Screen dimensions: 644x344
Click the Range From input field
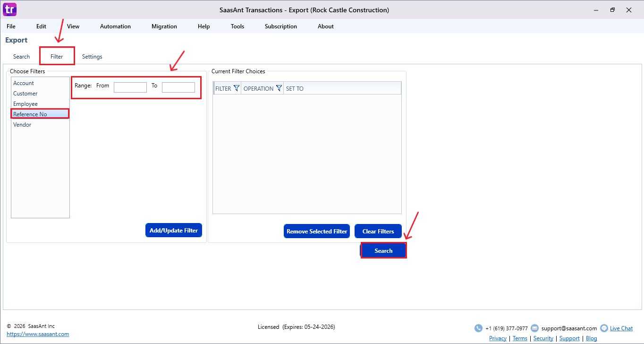(x=130, y=87)
